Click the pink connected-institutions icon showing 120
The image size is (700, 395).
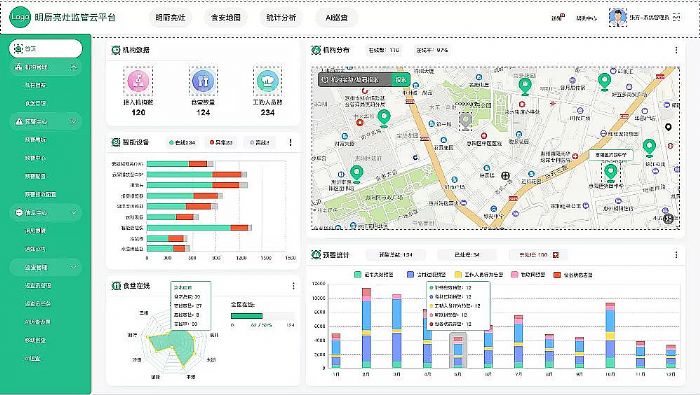[138, 81]
